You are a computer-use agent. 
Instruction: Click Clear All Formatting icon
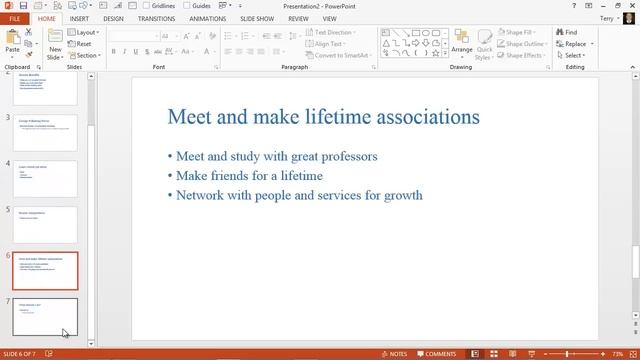click(x=212, y=36)
